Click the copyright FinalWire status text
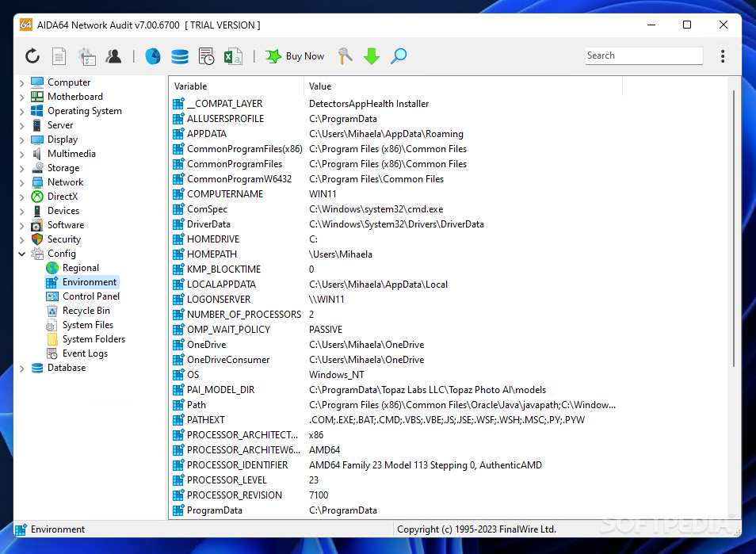 [x=476, y=529]
